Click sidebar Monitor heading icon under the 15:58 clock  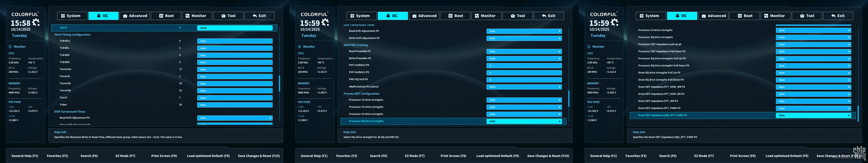click(x=10, y=47)
